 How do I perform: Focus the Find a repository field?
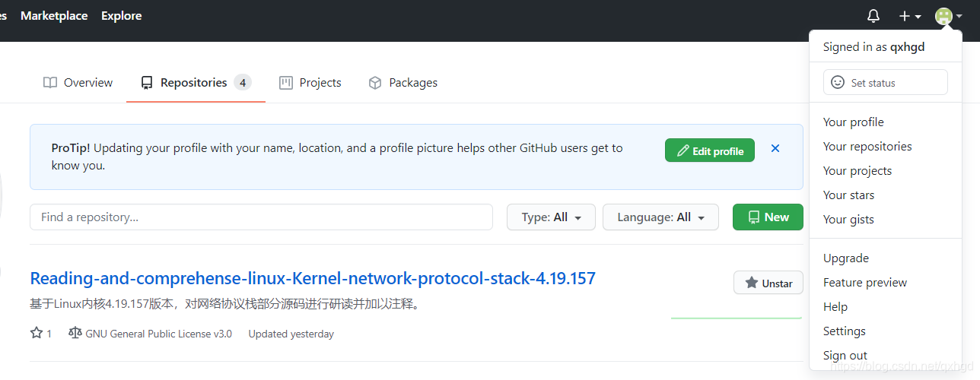click(261, 217)
